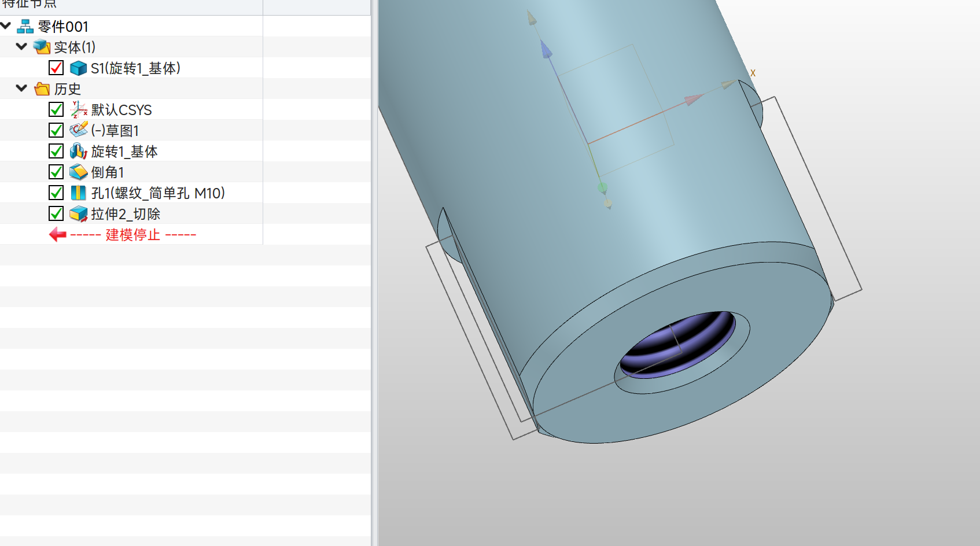Viewport: 980px width, 546px height.
Task: Click the 旋转1_基体 revolve feature icon
Action: (78, 152)
